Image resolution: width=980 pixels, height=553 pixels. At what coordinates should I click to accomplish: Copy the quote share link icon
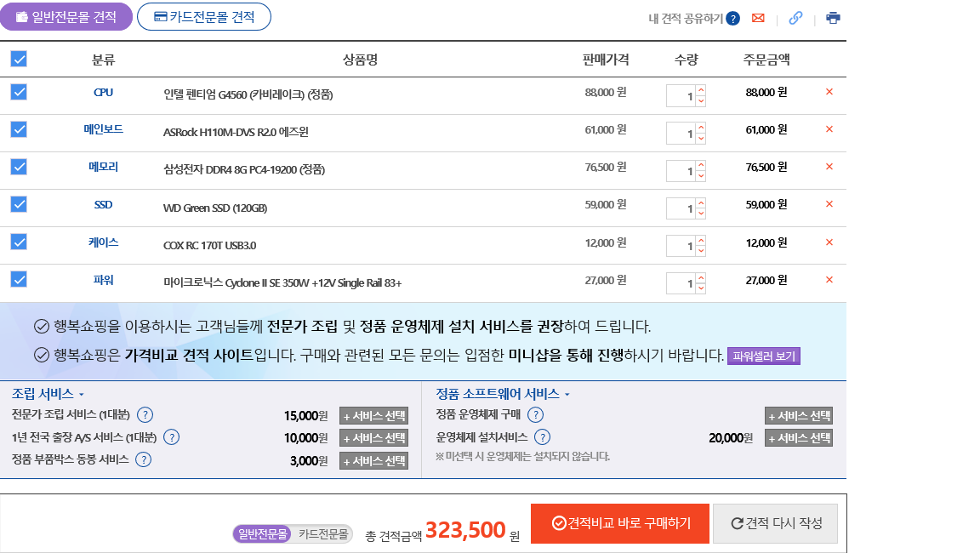(x=795, y=18)
